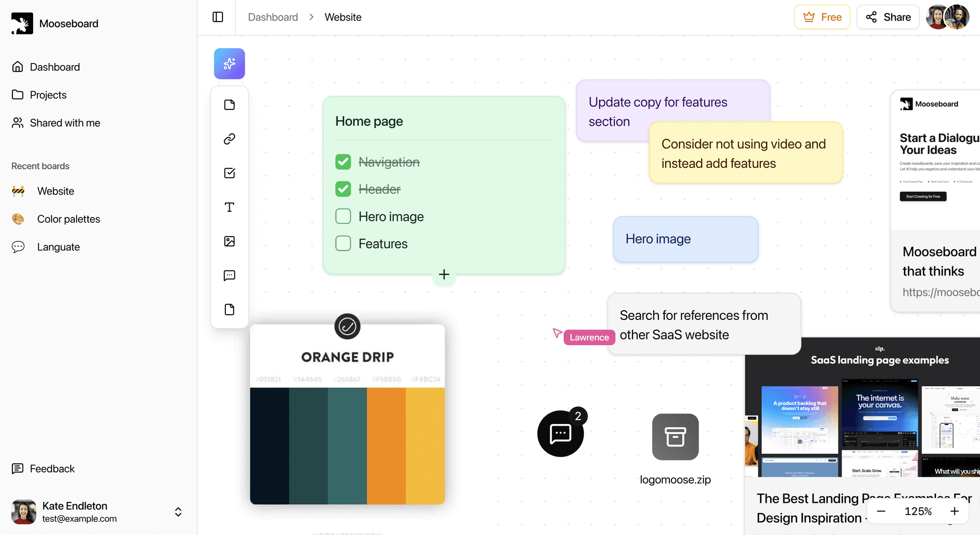
Task: Increase zoom level with the plus control
Action: click(955, 511)
